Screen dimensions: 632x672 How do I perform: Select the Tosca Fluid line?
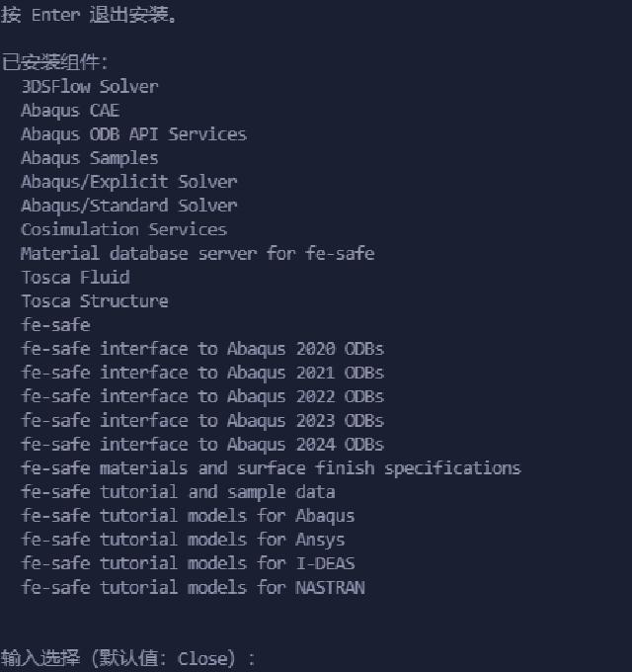coord(75,278)
